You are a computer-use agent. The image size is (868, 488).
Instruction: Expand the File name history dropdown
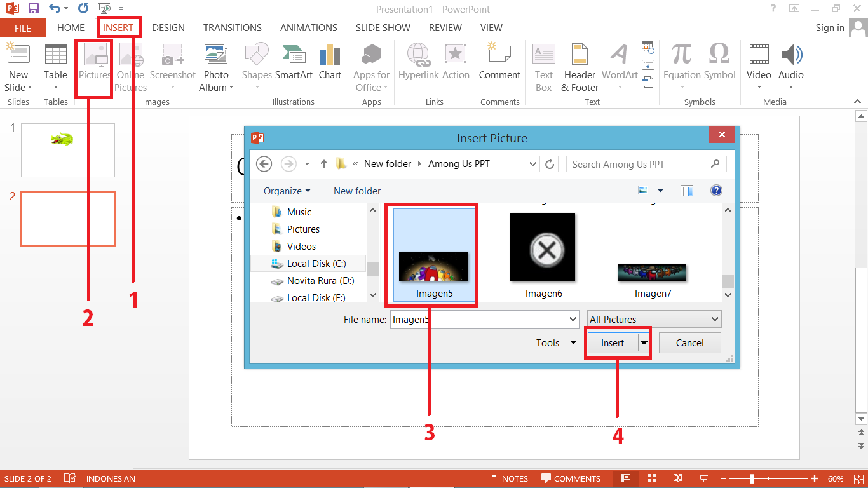[x=574, y=319]
